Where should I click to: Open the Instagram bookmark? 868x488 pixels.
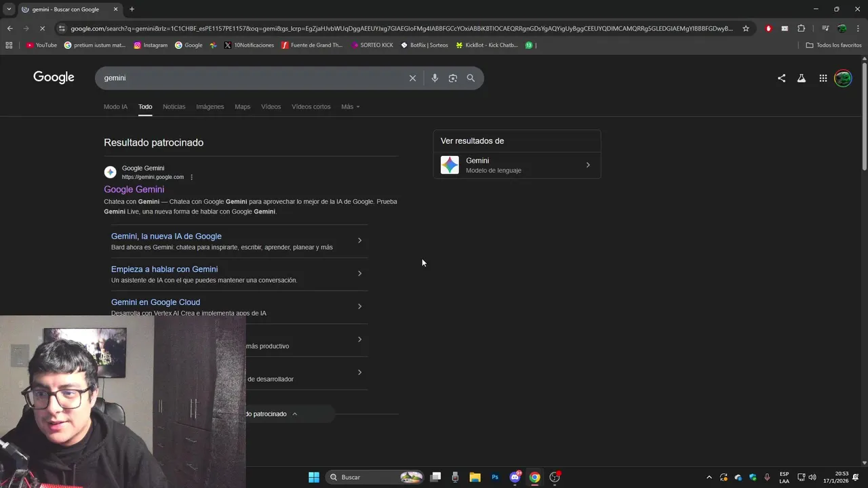tap(151, 45)
